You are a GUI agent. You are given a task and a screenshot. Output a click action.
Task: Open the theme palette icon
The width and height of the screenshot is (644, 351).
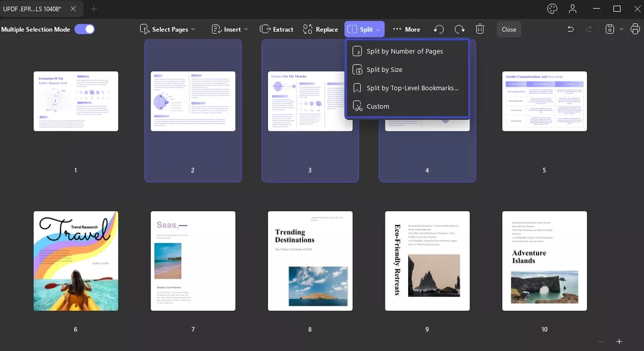pyautogui.click(x=552, y=9)
